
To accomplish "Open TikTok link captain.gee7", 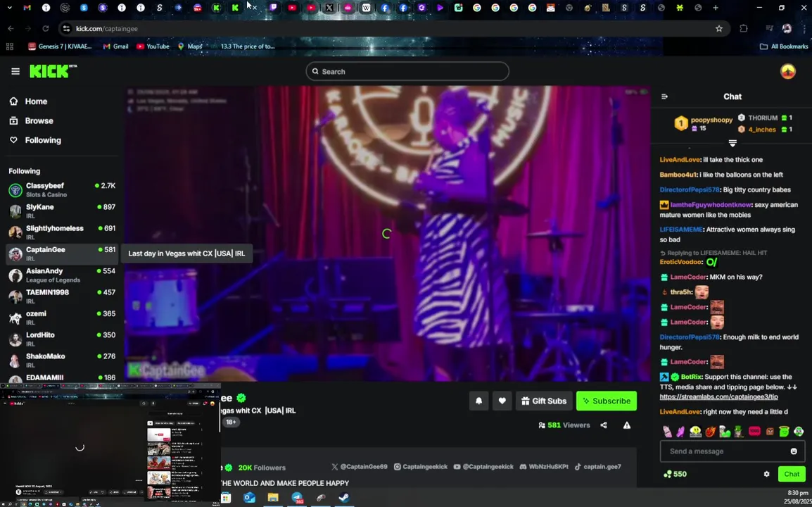I will [x=597, y=467].
